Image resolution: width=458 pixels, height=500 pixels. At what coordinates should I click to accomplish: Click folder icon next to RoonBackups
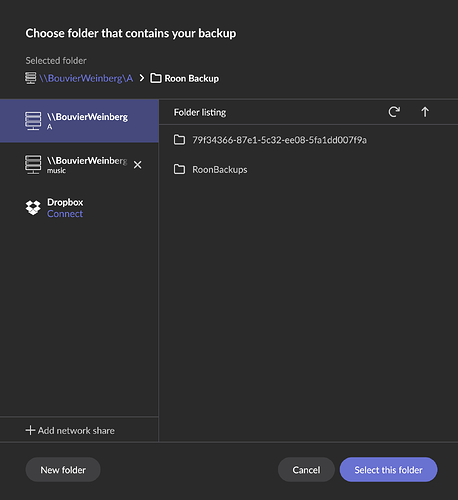[x=179, y=169]
